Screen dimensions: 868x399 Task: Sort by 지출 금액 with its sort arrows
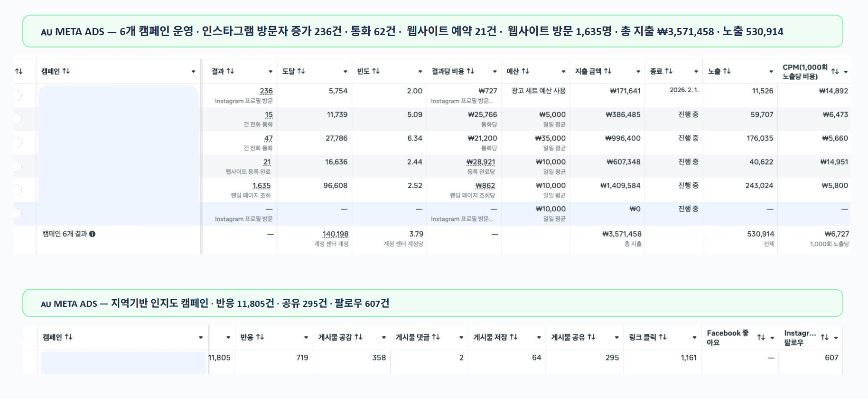pyautogui.click(x=607, y=71)
